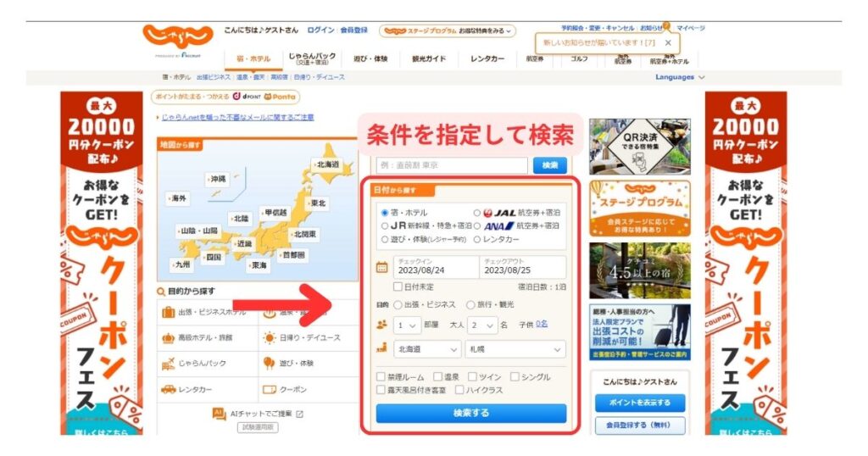Click the external link icon after AIチャットでご提案
This screenshot has width=868, height=456.
(x=299, y=414)
